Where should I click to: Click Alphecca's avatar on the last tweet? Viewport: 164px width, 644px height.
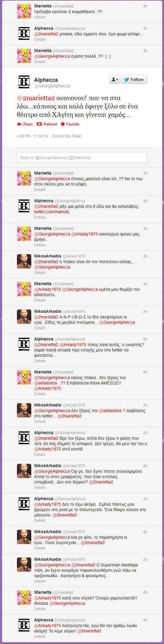(x=24, y=625)
